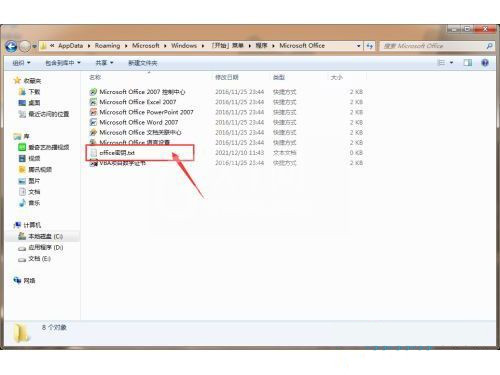Open the 文档 library under 库
Screen dimensions: 500x375
click(34, 192)
